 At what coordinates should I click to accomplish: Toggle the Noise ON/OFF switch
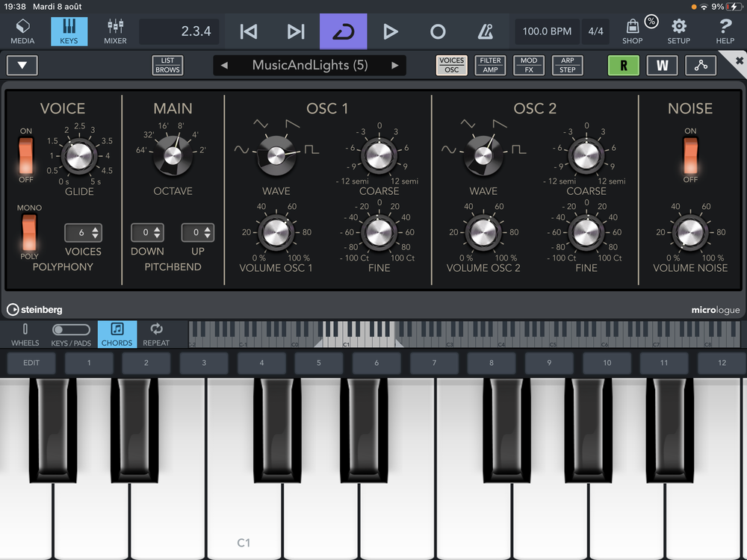point(690,155)
